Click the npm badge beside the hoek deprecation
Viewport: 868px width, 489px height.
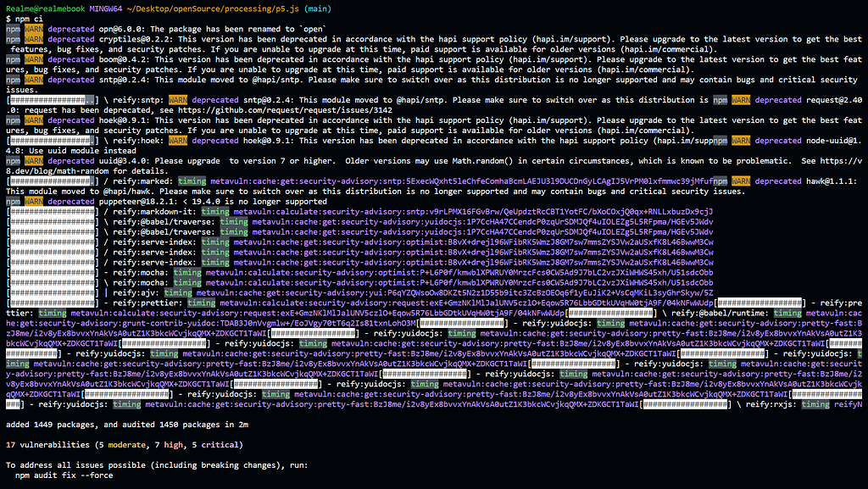point(10,119)
